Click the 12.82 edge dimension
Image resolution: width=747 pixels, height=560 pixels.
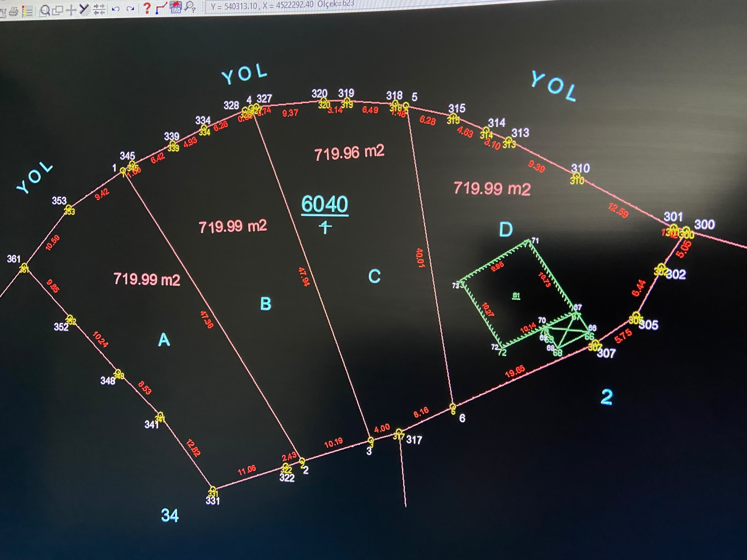pos(193,448)
